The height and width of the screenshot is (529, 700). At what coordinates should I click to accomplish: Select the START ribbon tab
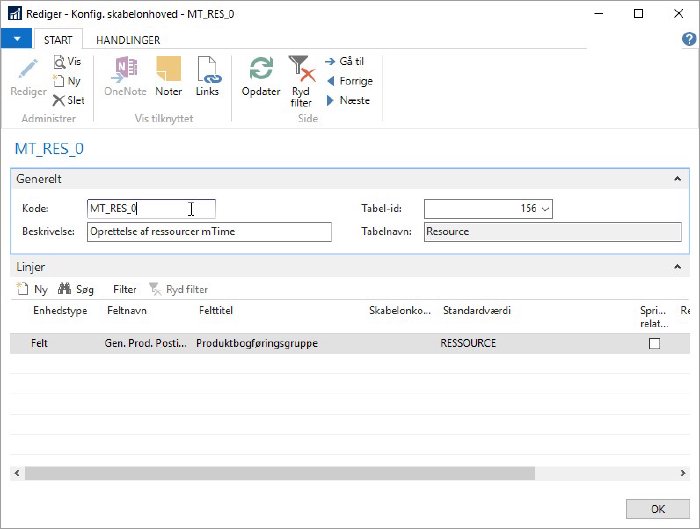pos(58,40)
